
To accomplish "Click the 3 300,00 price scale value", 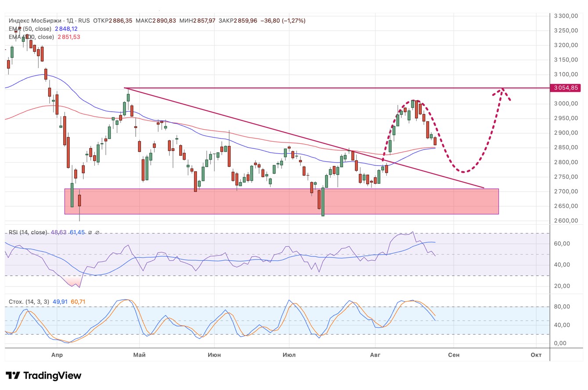I will (566, 16).
